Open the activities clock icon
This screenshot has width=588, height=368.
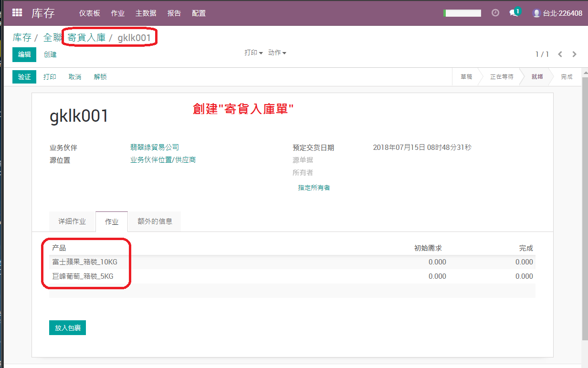[x=495, y=13]
